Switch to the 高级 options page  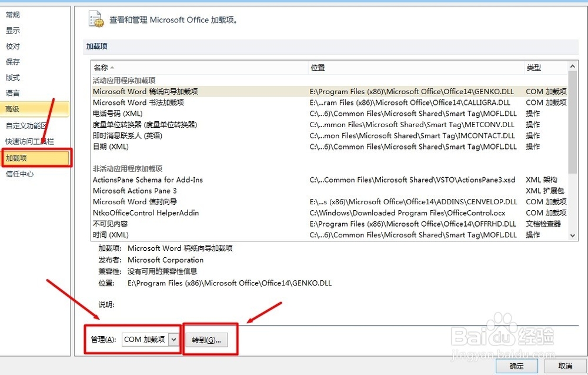[x=35, y=109]
